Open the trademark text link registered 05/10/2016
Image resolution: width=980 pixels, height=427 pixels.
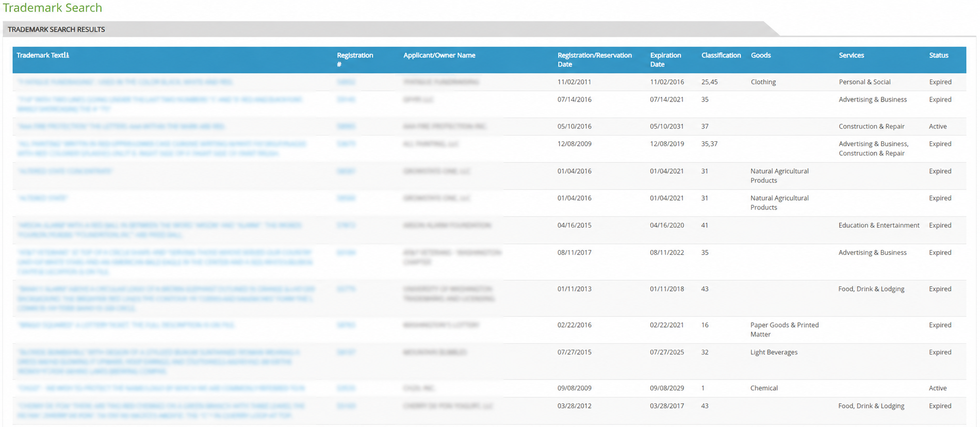pos(121,126)
